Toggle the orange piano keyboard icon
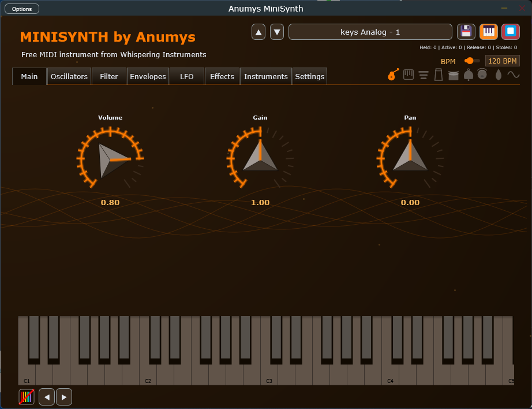This screenshot has height=409, width=532. point(489,32)
